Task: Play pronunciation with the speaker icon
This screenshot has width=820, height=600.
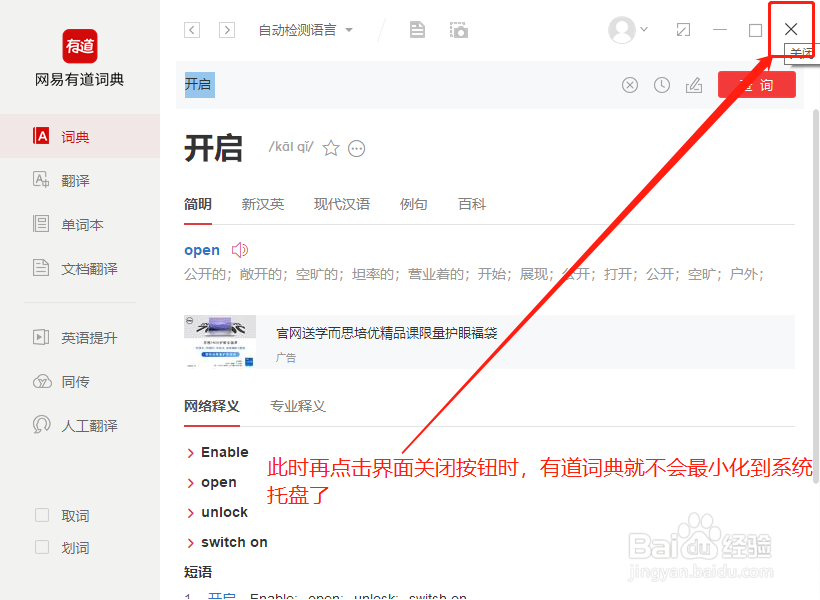Action: (240, 250)
